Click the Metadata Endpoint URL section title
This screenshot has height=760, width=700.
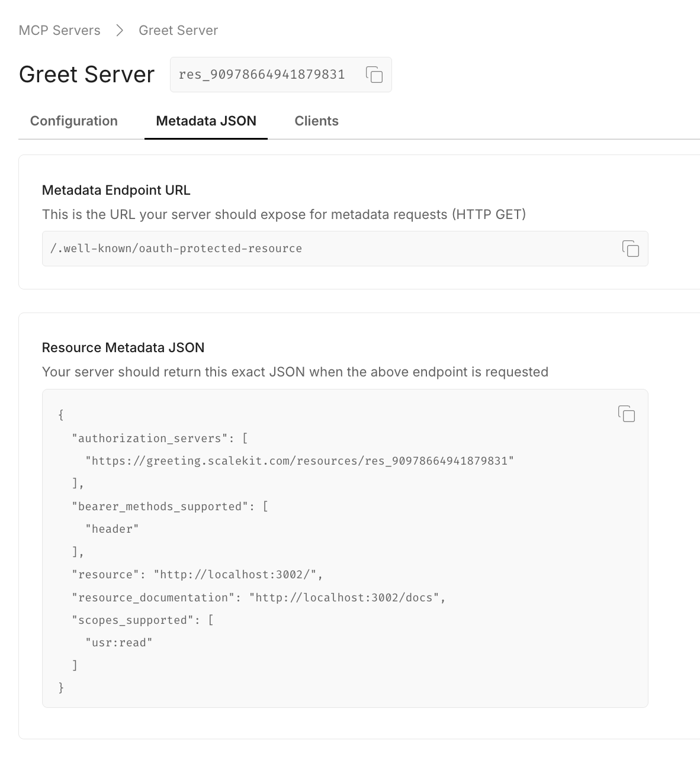click(x=115, y=190)
